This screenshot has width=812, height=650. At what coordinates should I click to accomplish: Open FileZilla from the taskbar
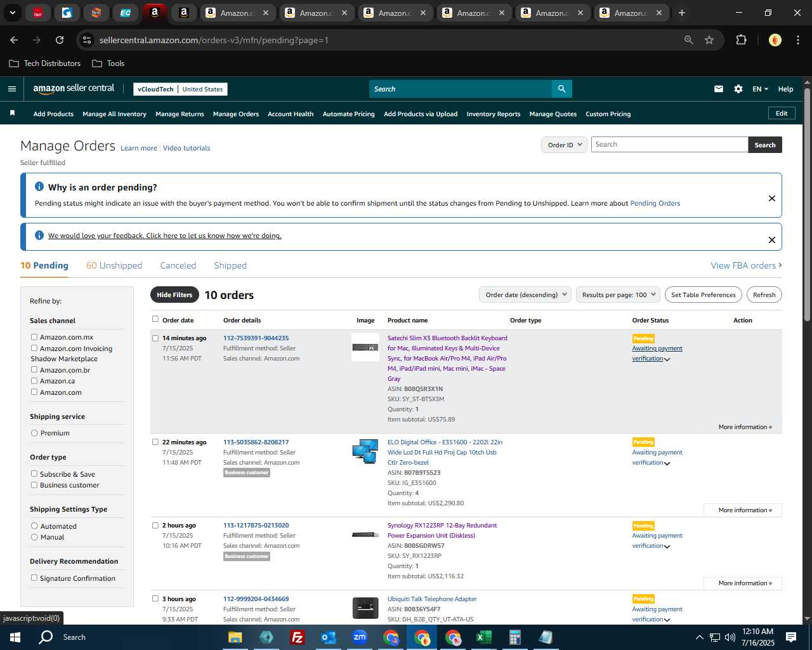pyautogui.click(x=297, y=637)
